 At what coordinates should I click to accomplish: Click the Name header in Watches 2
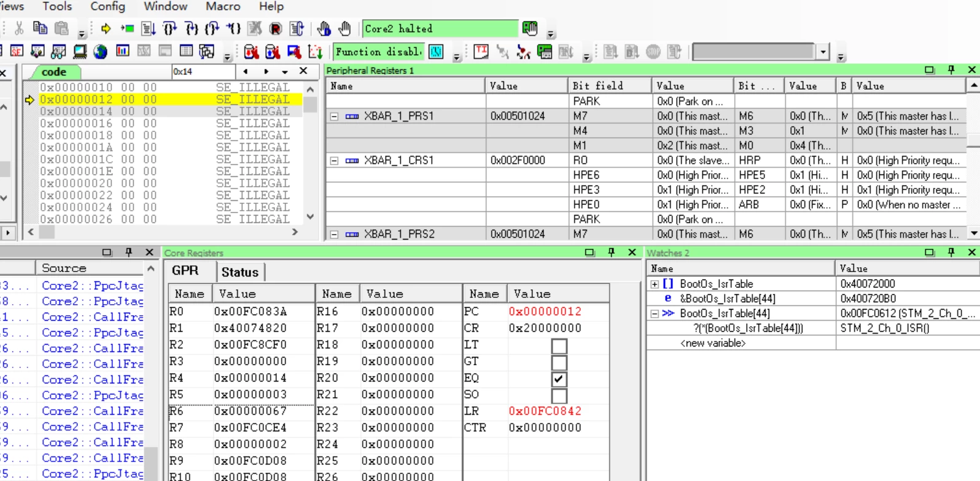click(741, 268)
